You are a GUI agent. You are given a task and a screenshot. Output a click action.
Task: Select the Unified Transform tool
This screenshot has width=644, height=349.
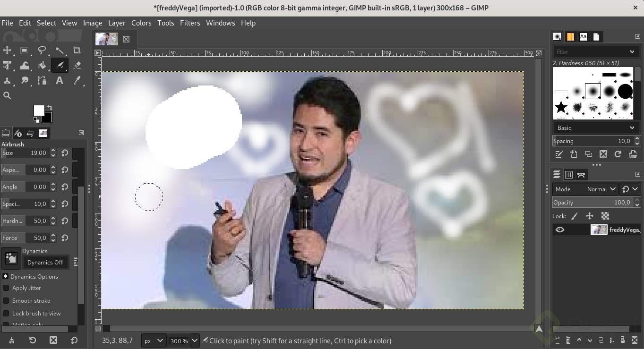[x=7, y=66]
